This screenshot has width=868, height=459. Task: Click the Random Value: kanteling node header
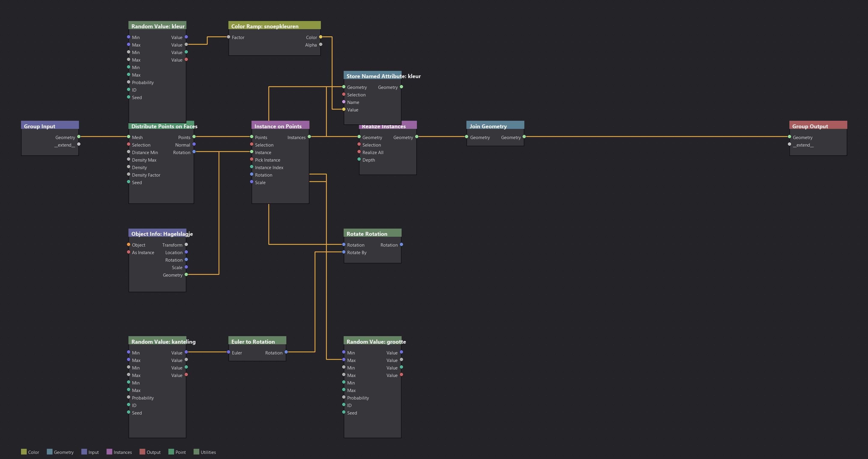point(157,341)
